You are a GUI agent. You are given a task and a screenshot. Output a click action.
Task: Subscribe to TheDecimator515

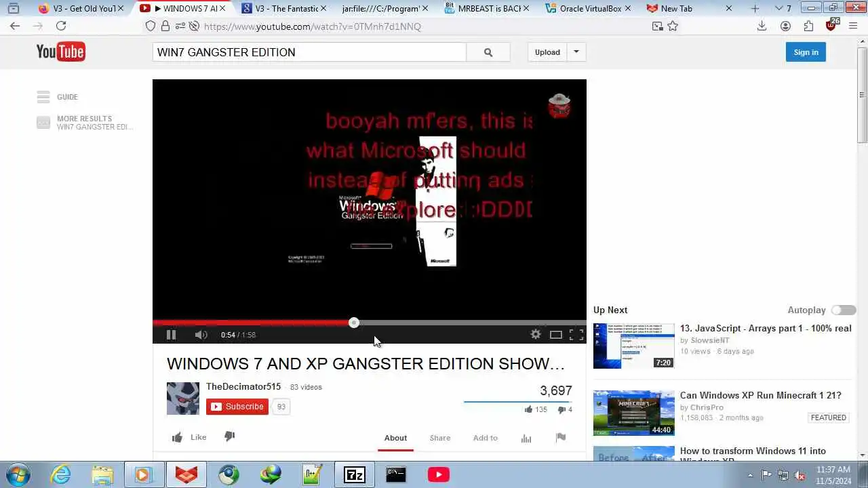pyautogui.click(x=237, y=407)
